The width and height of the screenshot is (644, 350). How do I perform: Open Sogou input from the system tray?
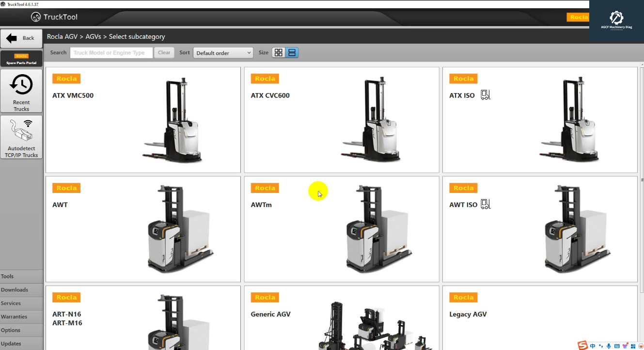(x=582, y=345)
